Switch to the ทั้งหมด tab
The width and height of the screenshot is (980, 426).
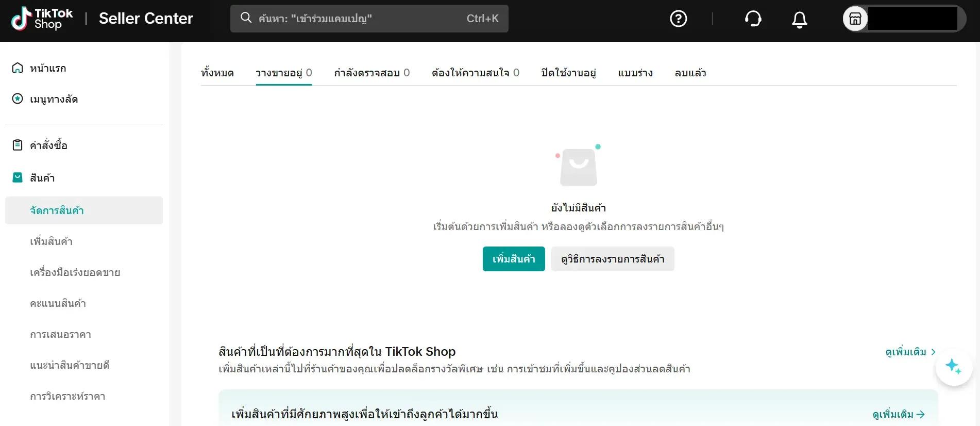(217, 73)
